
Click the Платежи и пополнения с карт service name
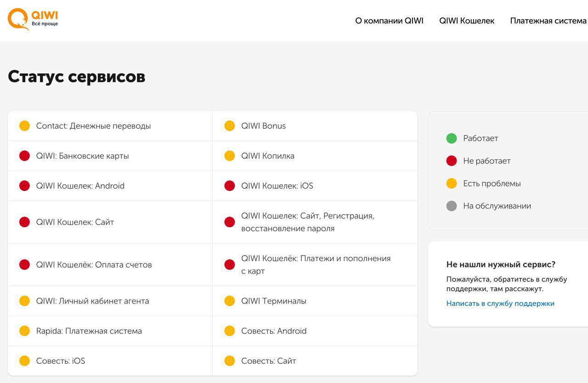tap(316, 265)
